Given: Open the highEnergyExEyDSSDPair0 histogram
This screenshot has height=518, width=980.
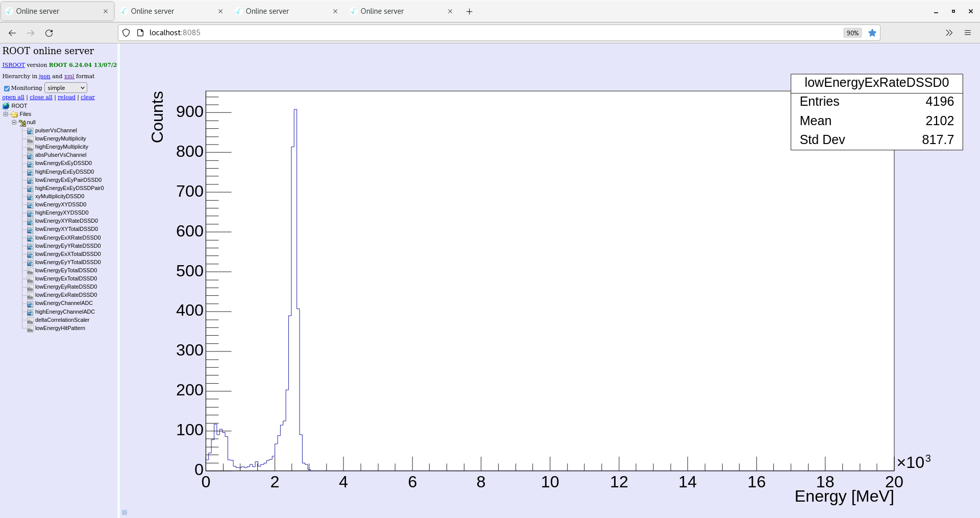Looking at the screenshot, I should click(x=69, y=189).
